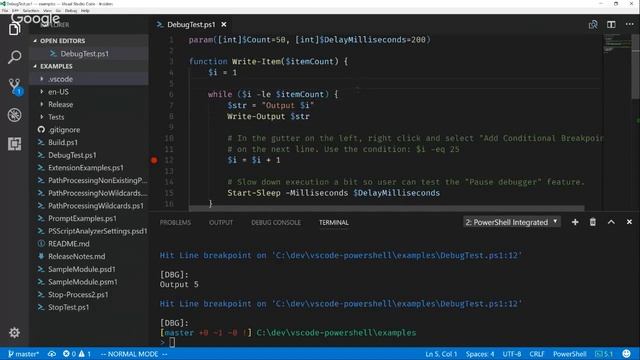Close the DebugTest.ps1 editor tab
Image resolution: width=640 pixels, height=360 pixels.
click(224, 24)
